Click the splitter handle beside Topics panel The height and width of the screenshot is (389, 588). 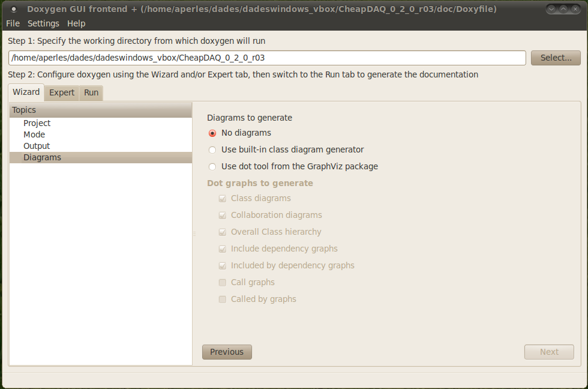[x=194, y=234]
